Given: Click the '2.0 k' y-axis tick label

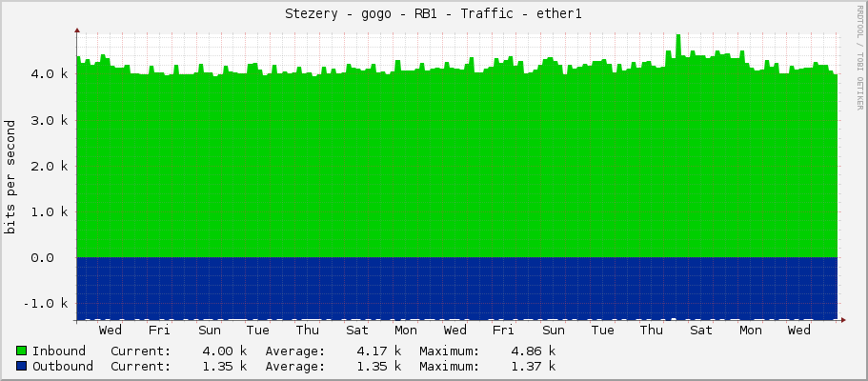Looking at the screenshot, I should click(49, 166).
